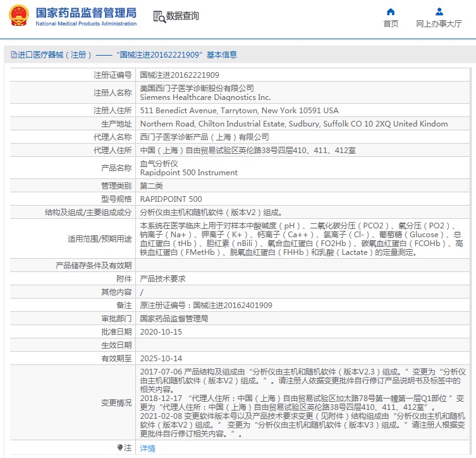Select intended use text 本系统在医学临床上
This screenshot has height=458, width=476.
point(302,239)
